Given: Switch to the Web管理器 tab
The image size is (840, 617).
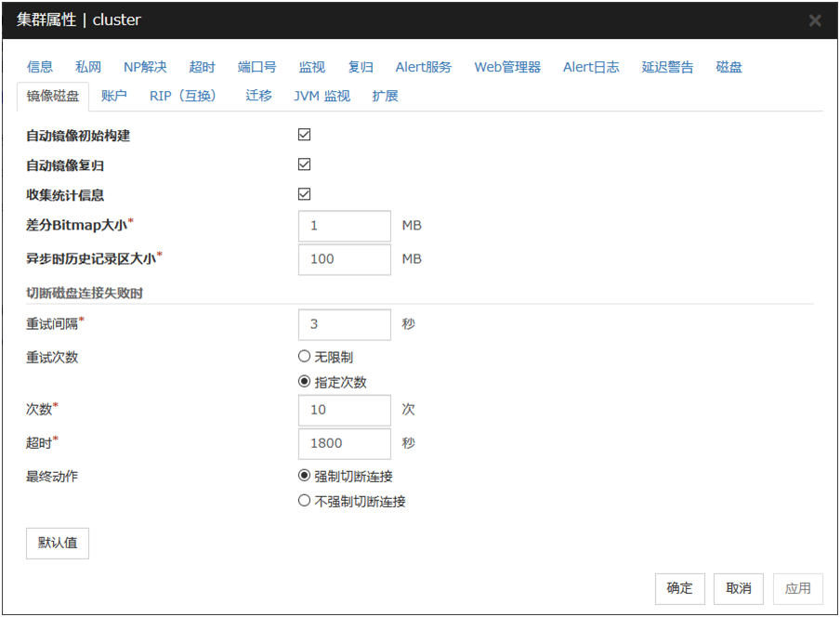Looking at the screenshot, I should [506, 67].
